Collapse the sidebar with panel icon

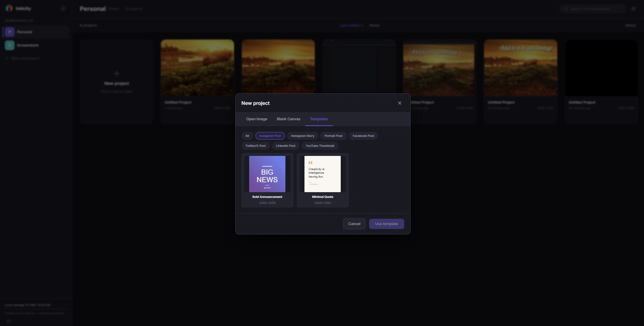coord(63,8)
